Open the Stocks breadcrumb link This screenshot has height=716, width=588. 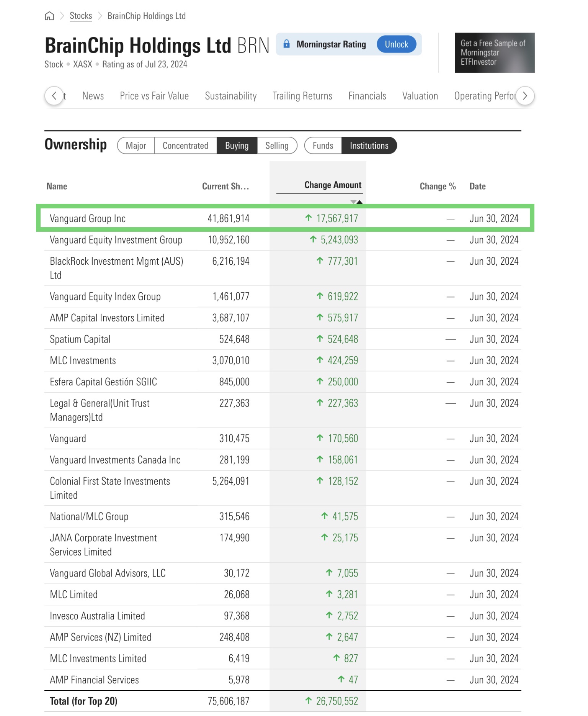(81, 16)
